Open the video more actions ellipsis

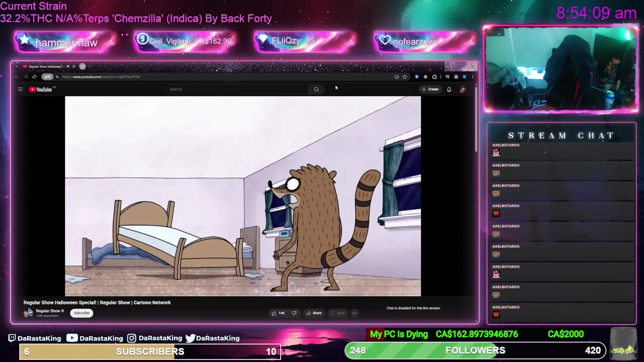tap(354, 313)
